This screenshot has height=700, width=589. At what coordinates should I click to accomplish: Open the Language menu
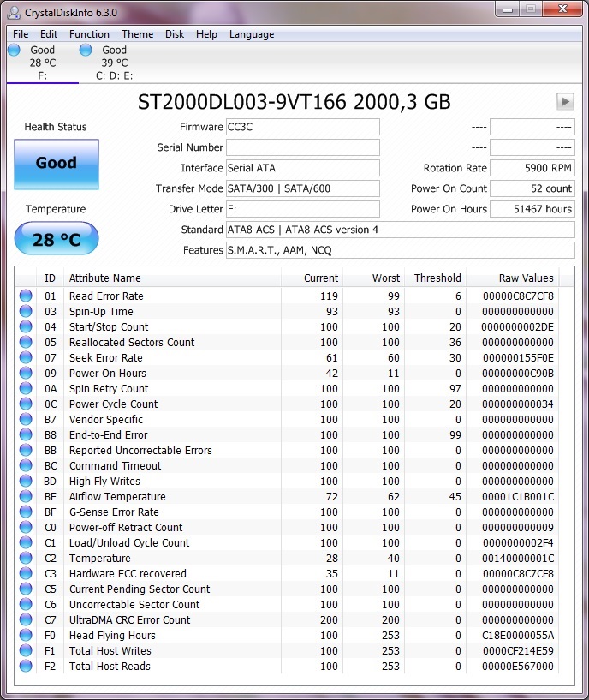tap(252, 34)
